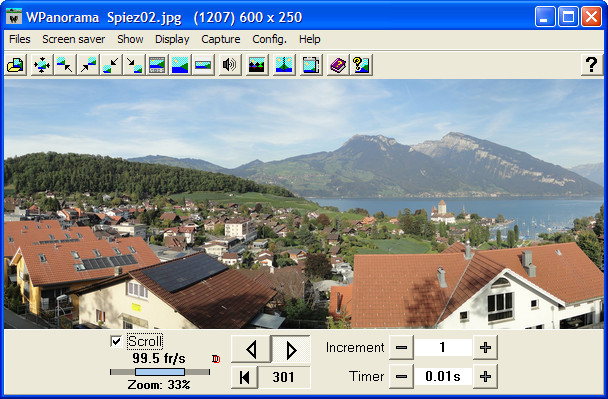Maximize the WPanorama window

[568, 17]
